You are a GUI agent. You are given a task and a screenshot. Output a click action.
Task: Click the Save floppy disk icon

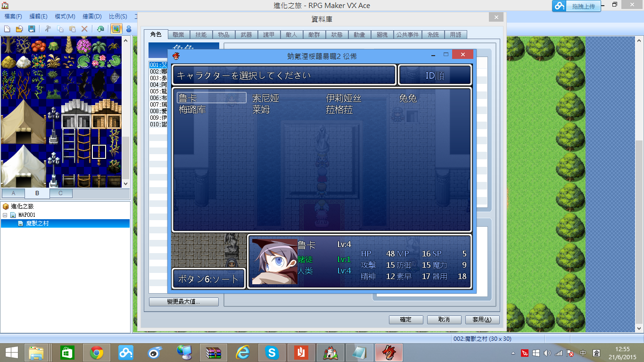[32, 29]
